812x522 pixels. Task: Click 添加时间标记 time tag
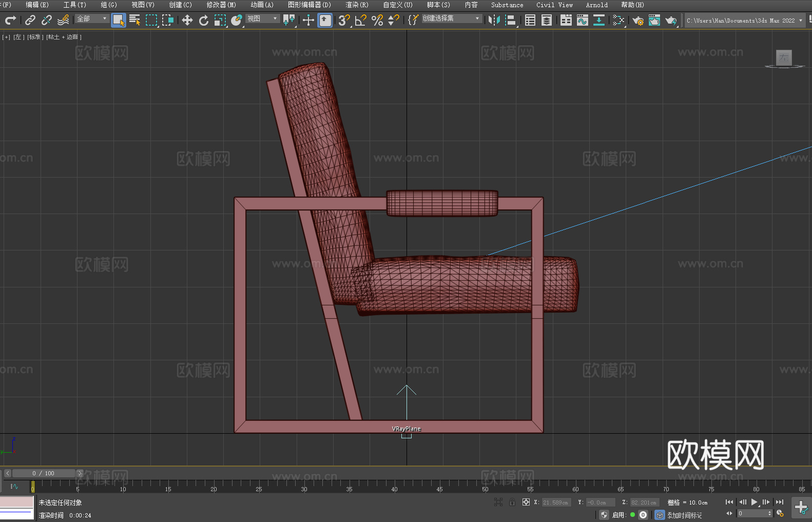(x=684, y=515)
